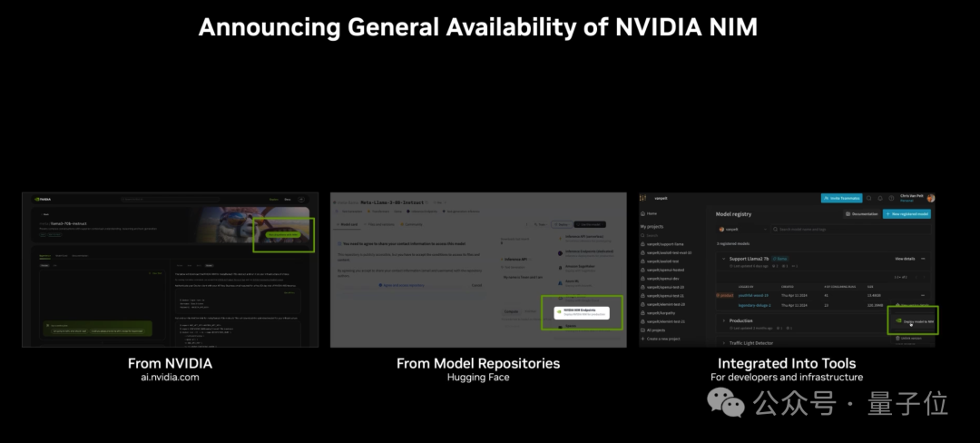
Task: Click the NVIDIA logo in left screenshot
Action: (x=42, y=199)
